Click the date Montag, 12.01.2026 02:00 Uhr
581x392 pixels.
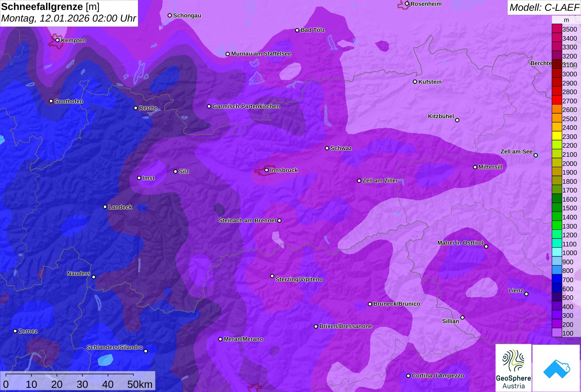[68, 19]
